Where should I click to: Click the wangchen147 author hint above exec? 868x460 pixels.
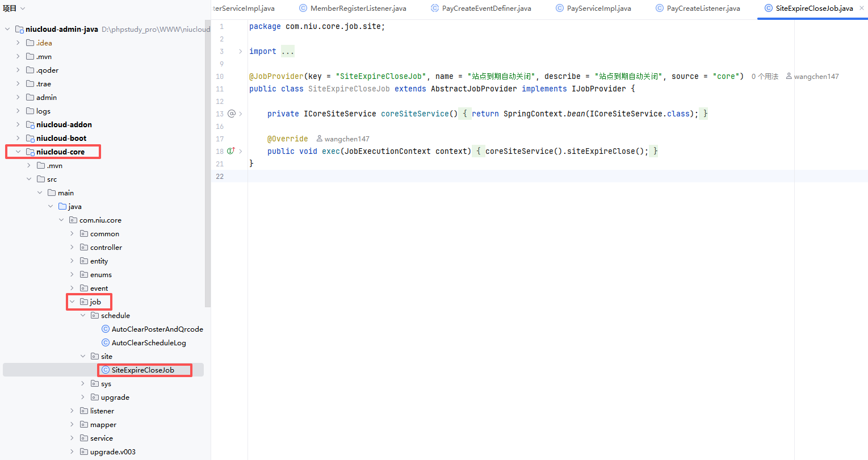point(346,139)
